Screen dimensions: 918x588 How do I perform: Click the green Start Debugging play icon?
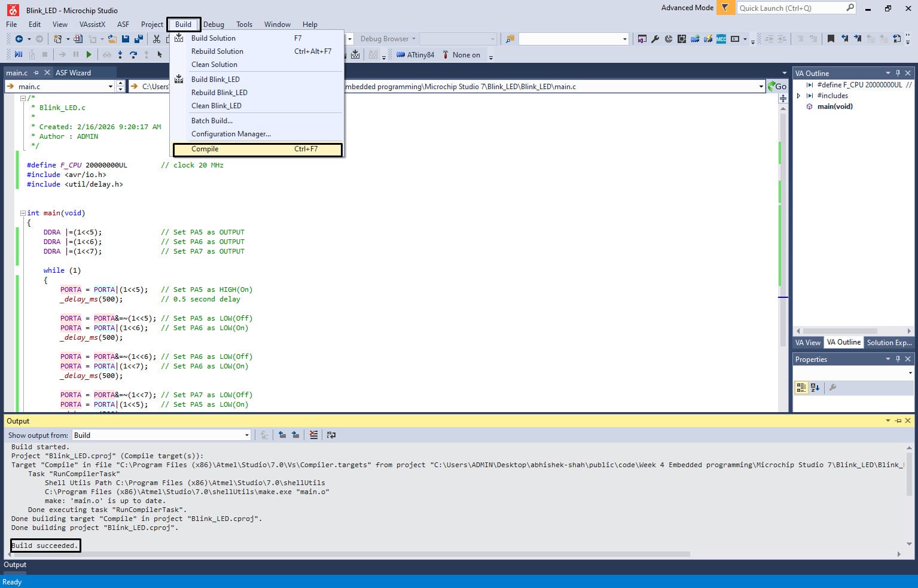tap(89, 55)
